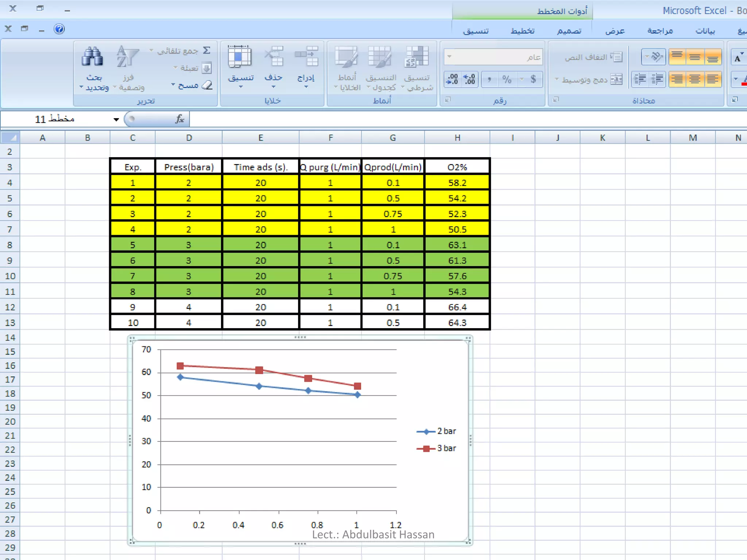Open the Review ribbon tab

coord(660,31)
